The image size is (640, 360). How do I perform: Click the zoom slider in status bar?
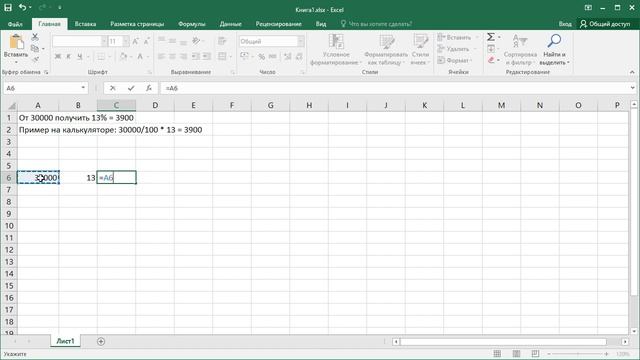[x=578, y=353]
